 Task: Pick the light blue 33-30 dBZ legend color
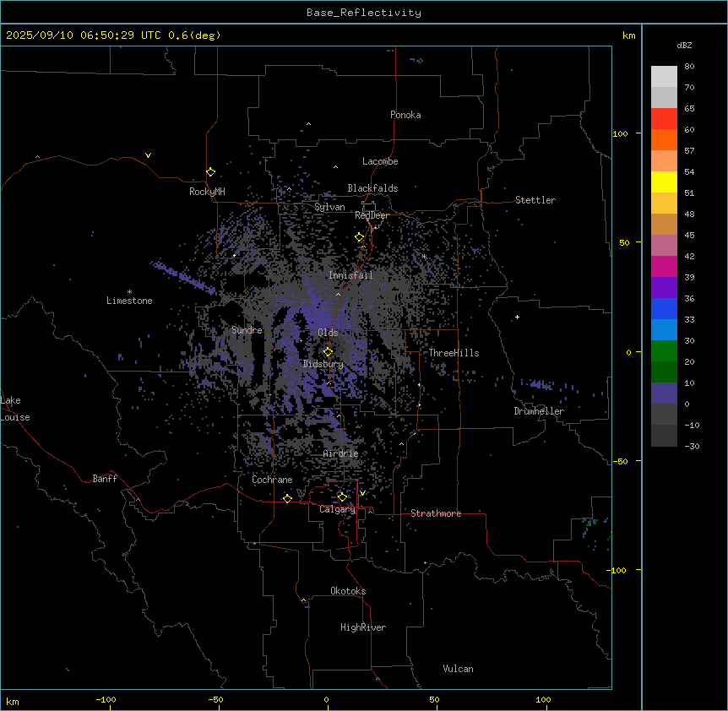click(664, 329)
